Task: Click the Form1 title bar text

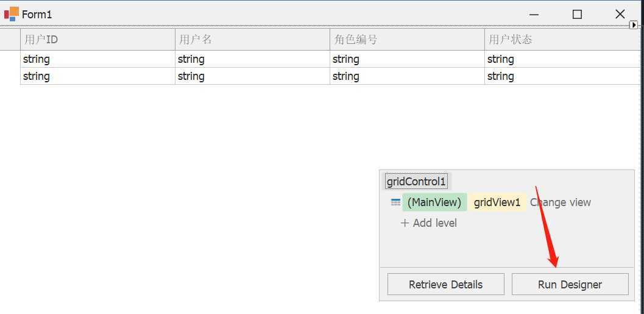Action: pos(37,15)
